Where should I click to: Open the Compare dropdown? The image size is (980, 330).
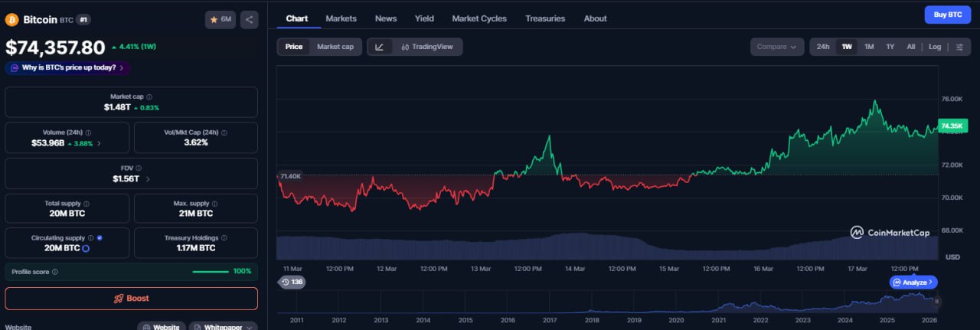[x=776, y=47]
